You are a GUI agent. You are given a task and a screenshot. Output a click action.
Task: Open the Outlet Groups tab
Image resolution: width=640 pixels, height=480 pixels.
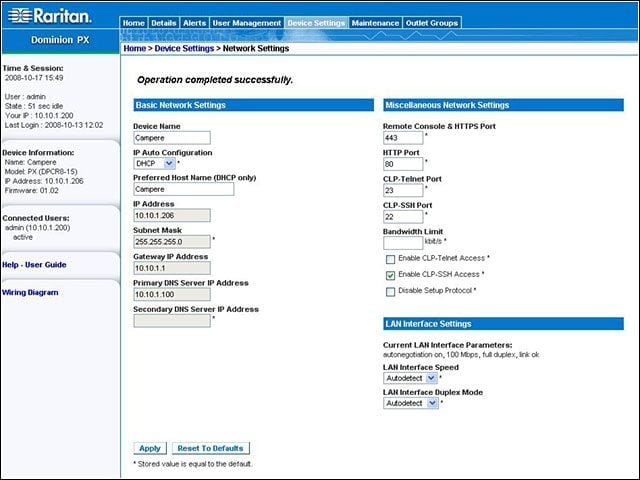point(432,23)
